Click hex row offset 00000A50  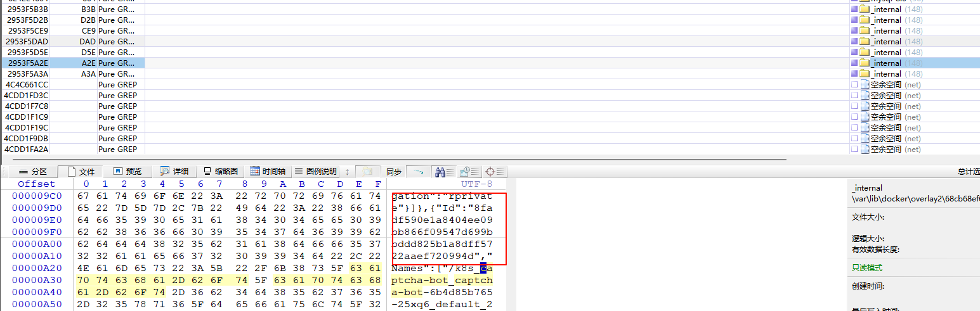pyautogui.click(x=37, y=305)
